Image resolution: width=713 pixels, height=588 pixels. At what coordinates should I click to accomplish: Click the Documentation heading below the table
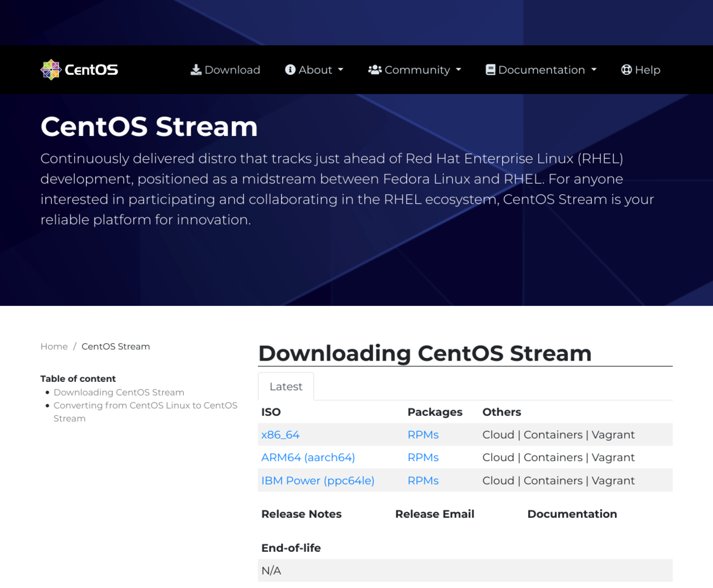point(572,514)
